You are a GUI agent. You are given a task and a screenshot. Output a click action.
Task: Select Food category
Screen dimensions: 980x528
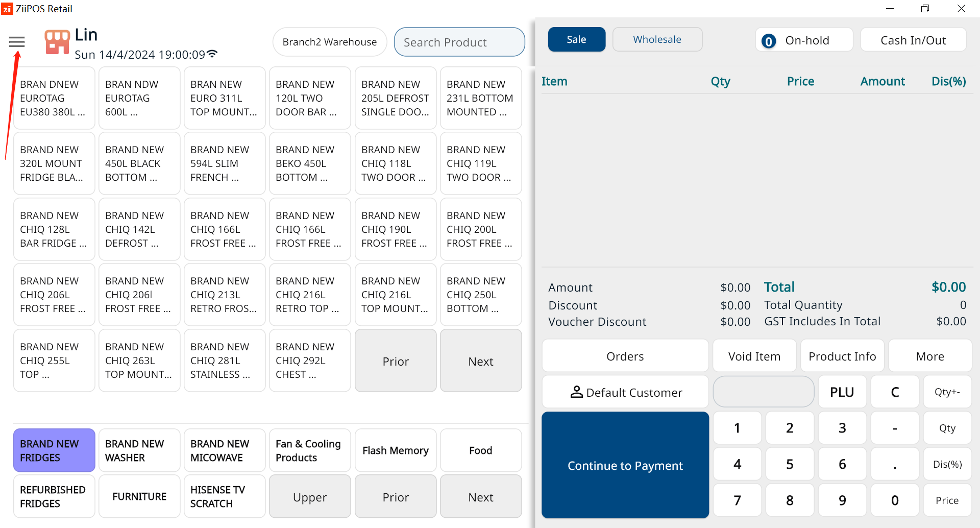481,450
